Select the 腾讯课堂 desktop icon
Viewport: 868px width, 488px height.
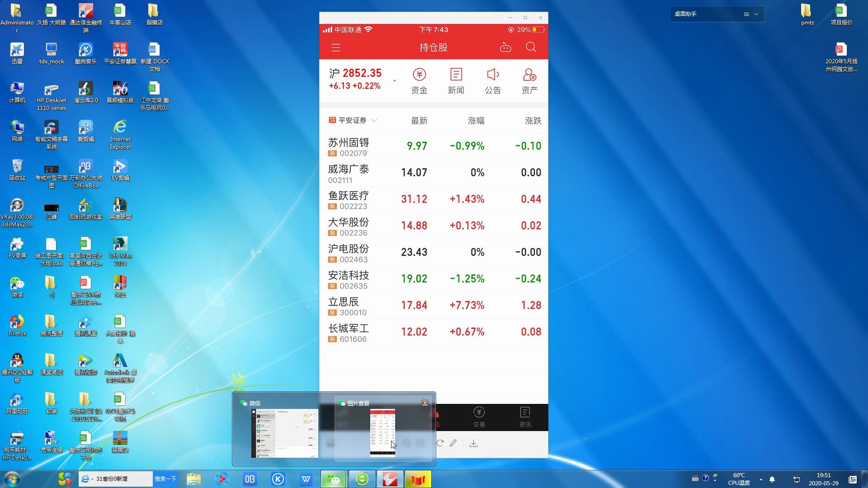coord(85,325)
